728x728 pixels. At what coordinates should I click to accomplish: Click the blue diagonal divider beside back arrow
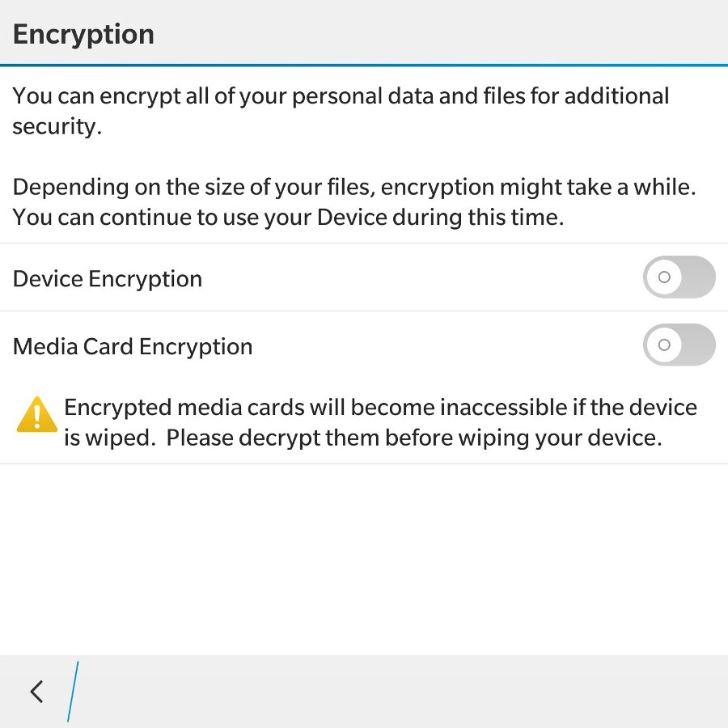73,692
